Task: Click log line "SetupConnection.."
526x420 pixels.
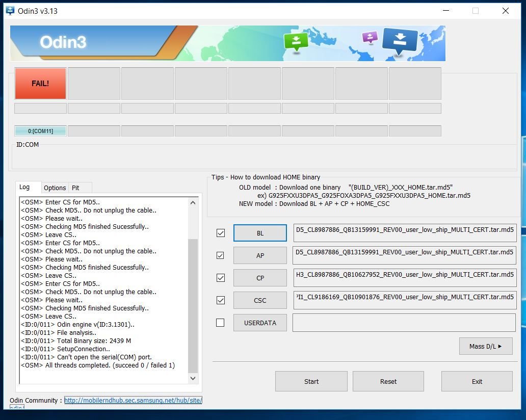Action: coord(65,349)
